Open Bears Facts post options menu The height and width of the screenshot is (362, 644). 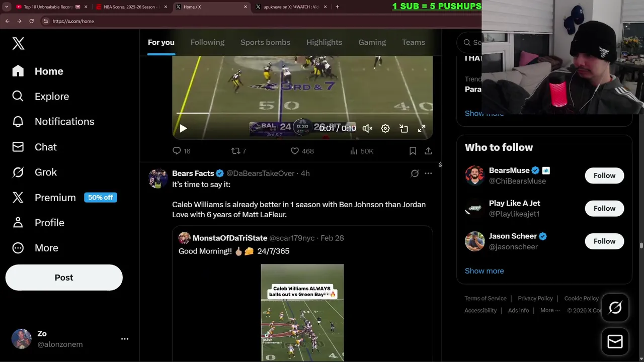tap(428, 173)
